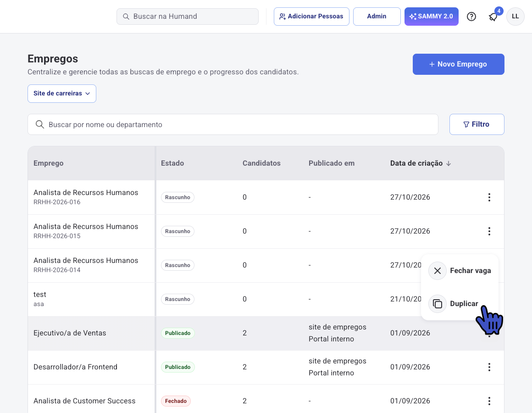Open job Analista de Recursos Humanos RRHH-2026-014
Image resolution: width=532 pixels, height=413 pixels.
(86, 260)
